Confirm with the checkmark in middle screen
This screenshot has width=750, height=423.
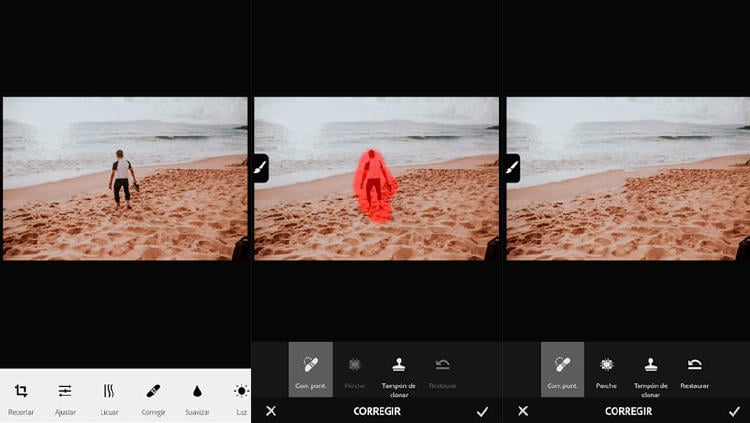pyautogui.click(x=482, y=411)
